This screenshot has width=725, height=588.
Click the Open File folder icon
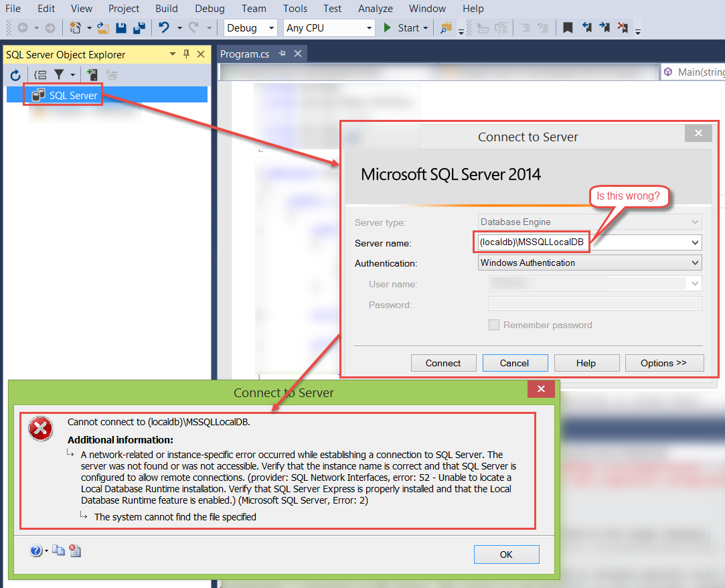103,28
